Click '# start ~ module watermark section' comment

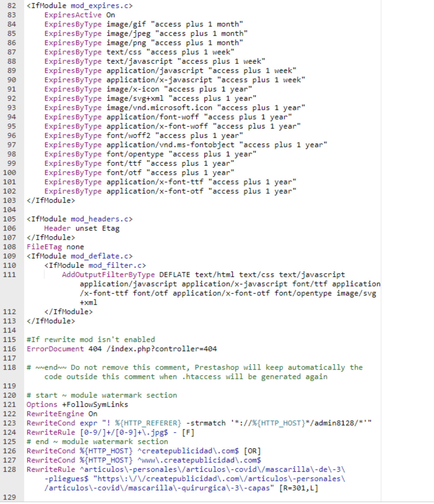102,395
